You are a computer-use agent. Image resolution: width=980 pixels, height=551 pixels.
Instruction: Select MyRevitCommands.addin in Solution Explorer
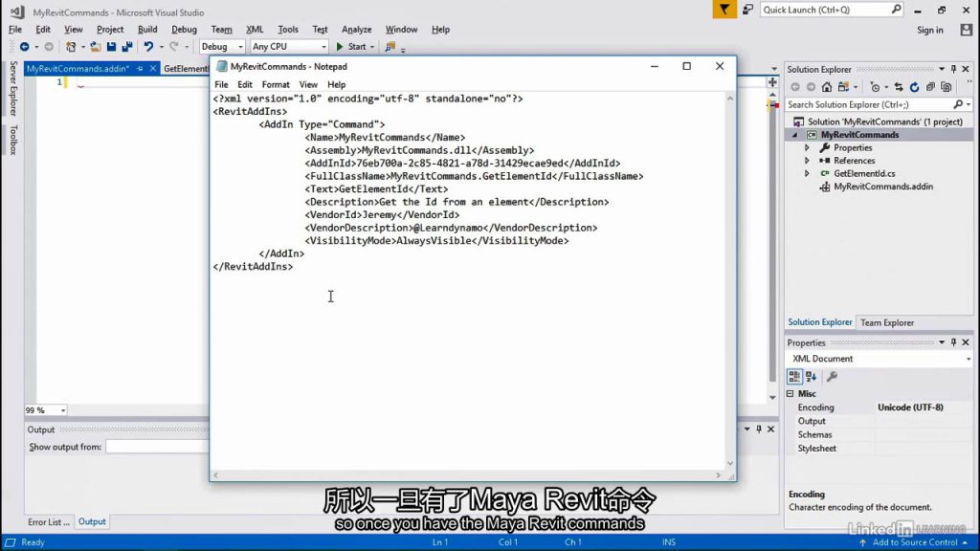coord(882,187)
